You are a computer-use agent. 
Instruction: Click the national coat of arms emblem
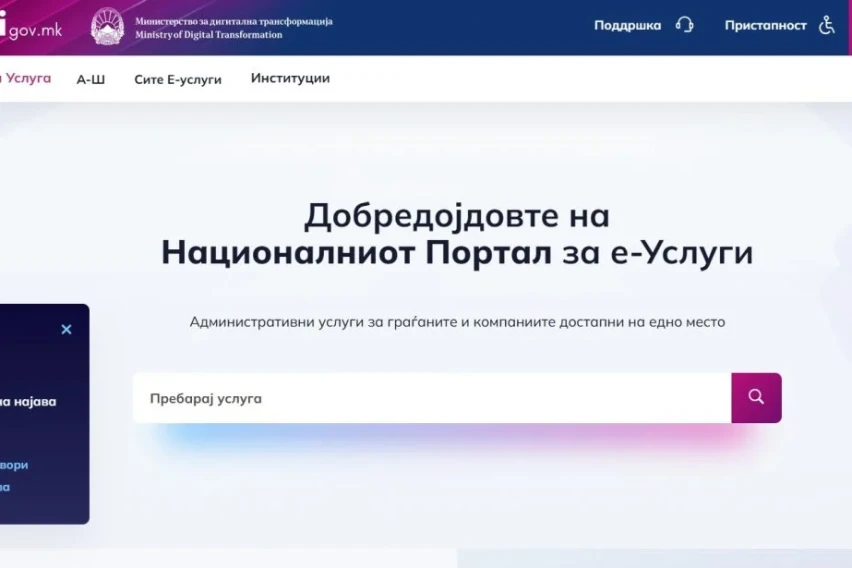click(107, 26)
